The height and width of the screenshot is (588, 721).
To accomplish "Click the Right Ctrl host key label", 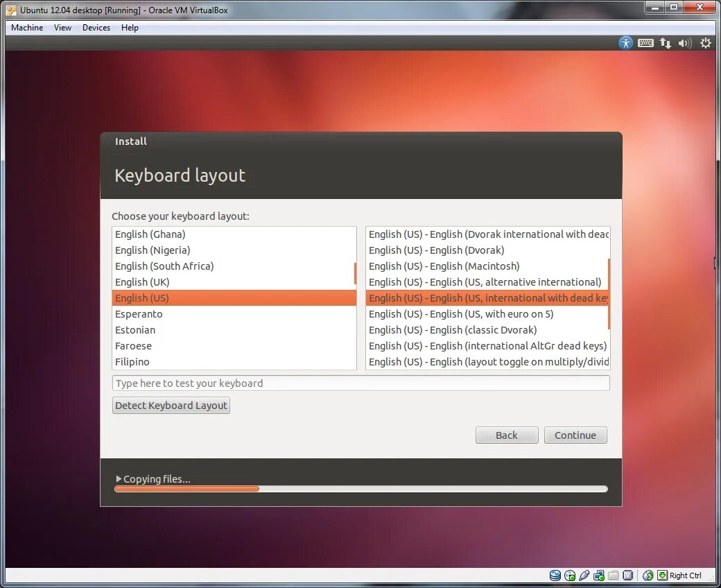I will [685, 576].
